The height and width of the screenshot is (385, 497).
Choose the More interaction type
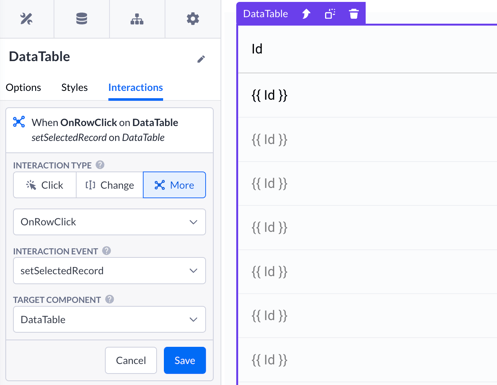click(x=174, y=185)
